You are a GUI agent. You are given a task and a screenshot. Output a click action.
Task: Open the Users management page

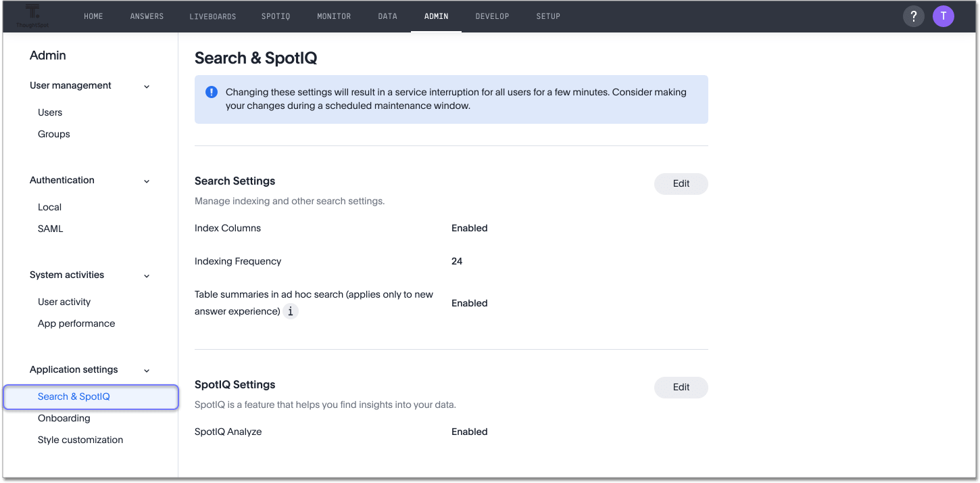(49, 112)
